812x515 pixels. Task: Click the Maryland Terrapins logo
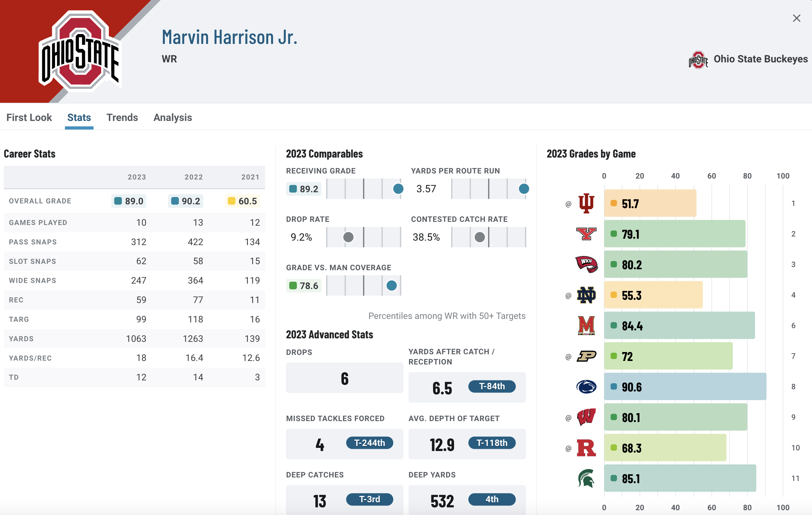(x=586, y=326)
